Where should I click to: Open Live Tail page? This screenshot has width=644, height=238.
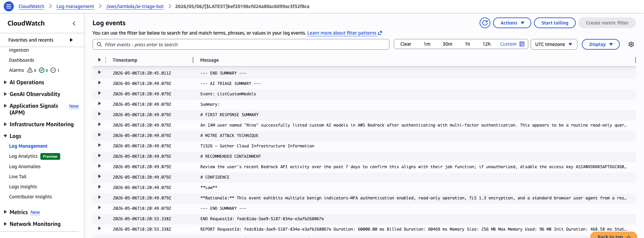pyautogui.click(x=17, y=177)
